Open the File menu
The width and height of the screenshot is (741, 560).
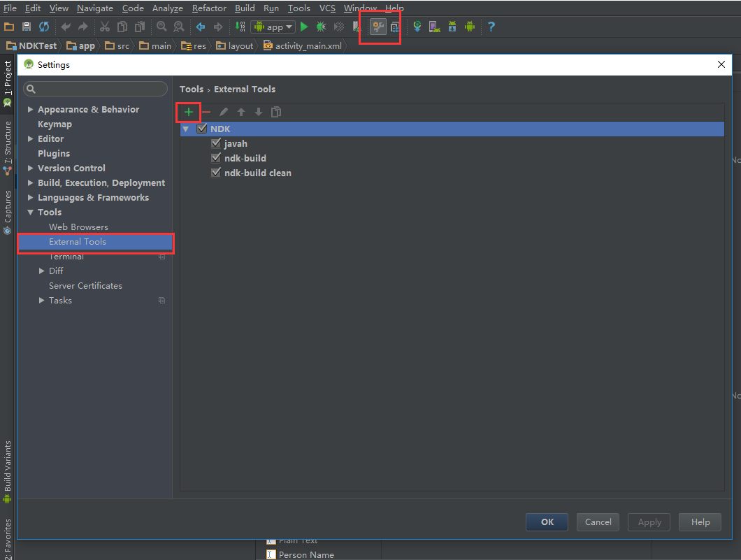point(10,8)
